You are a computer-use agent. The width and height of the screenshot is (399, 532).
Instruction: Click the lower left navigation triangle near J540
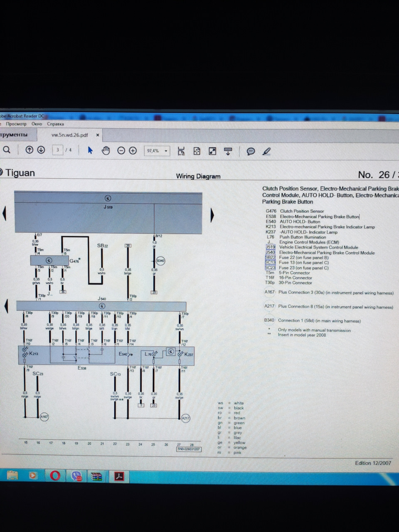[x=6, y=306]
